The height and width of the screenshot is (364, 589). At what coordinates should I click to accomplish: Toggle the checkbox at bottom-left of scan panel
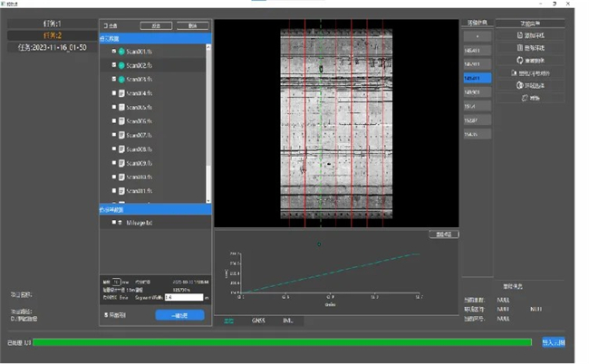(x=107, y=315)
